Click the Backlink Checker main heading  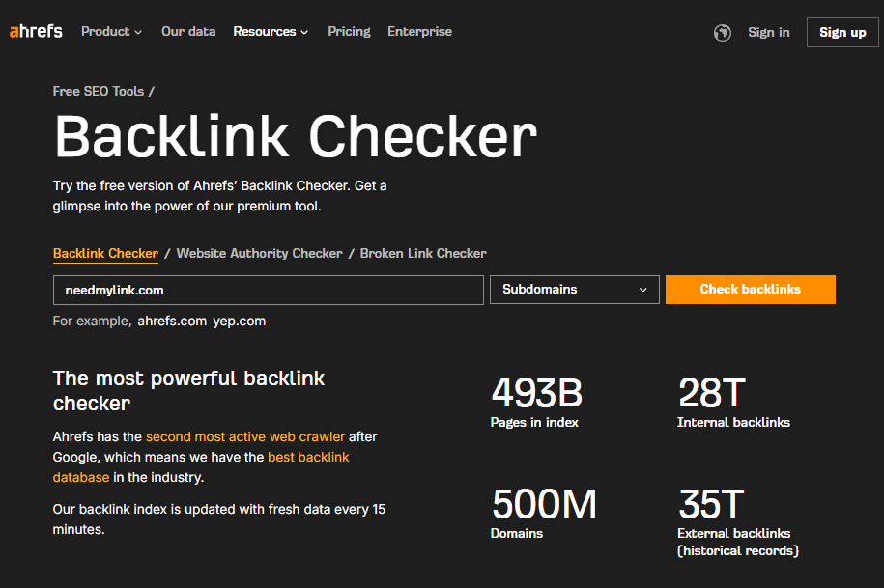(x=296, y=137)
